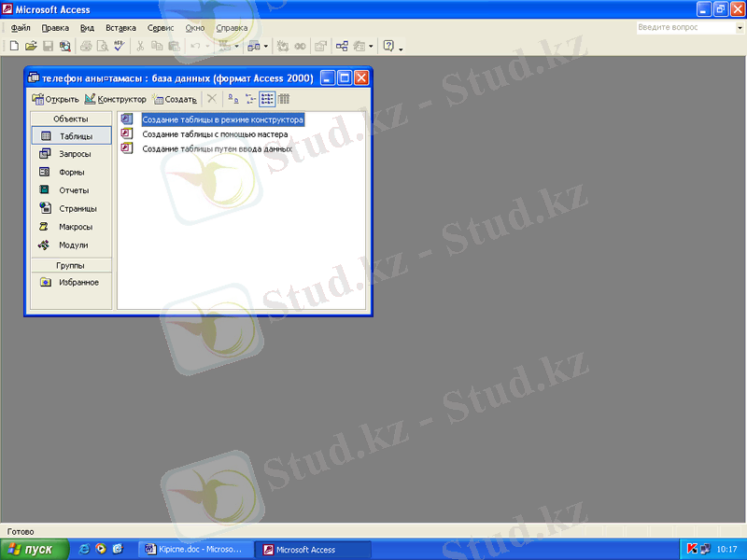Click the Конструктор button
This screenshot has width=747, height=560.
(x=115, y=99)
